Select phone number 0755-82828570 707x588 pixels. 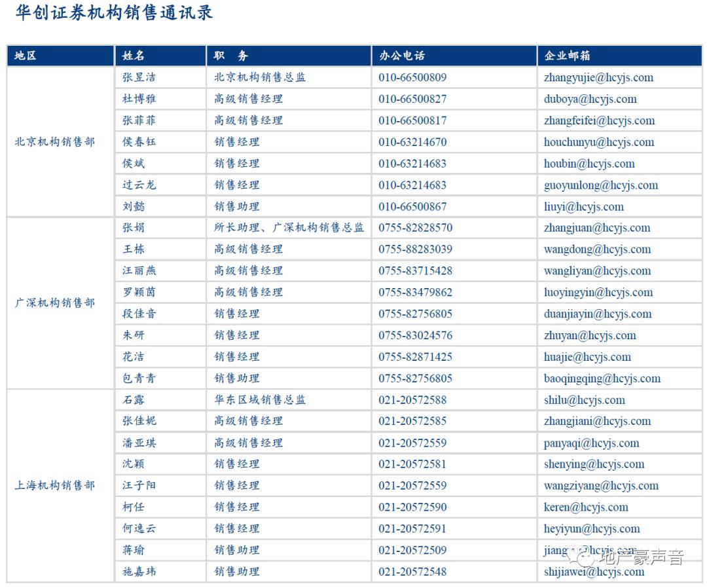415,228
